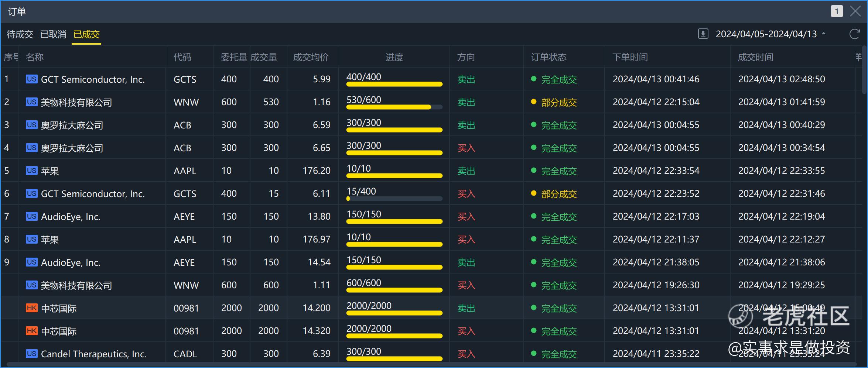
Task: Click the 方向 column header
Action: click(x=466, y=57)
